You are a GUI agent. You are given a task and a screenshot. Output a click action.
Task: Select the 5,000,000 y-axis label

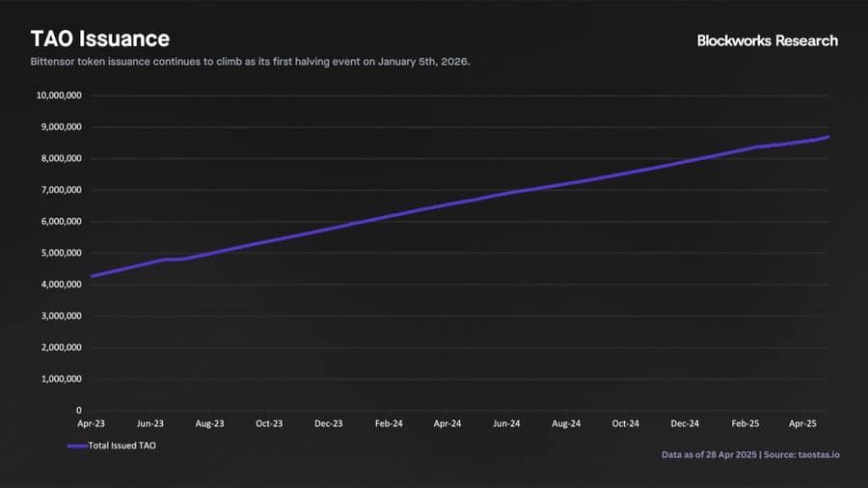(61, 253)
